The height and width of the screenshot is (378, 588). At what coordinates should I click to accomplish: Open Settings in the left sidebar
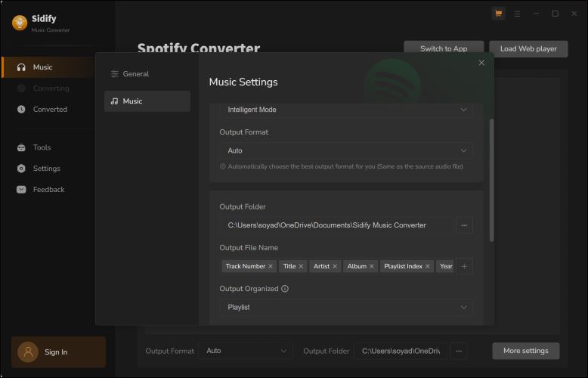[48, 169]
